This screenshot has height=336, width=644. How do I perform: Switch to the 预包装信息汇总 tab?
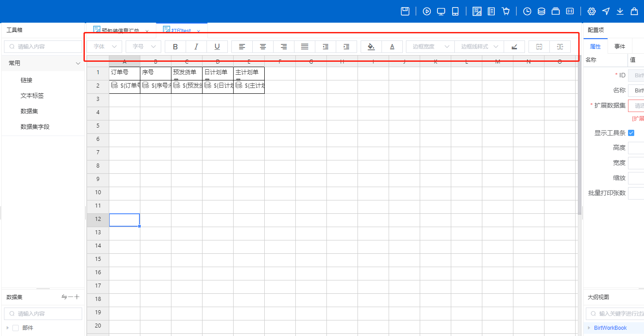click(120, 31)
